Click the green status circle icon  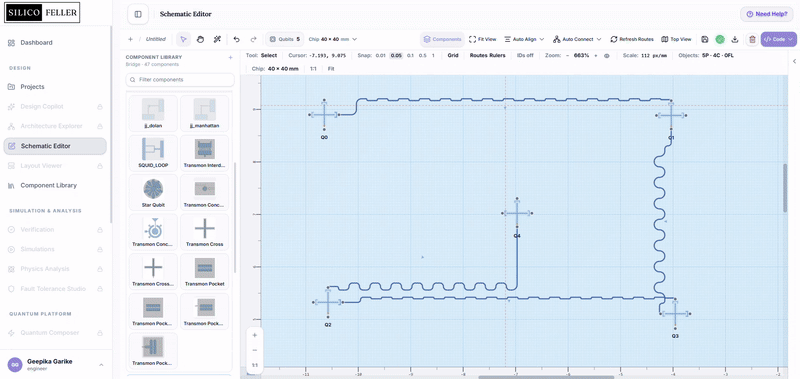(x=720, y=39)
